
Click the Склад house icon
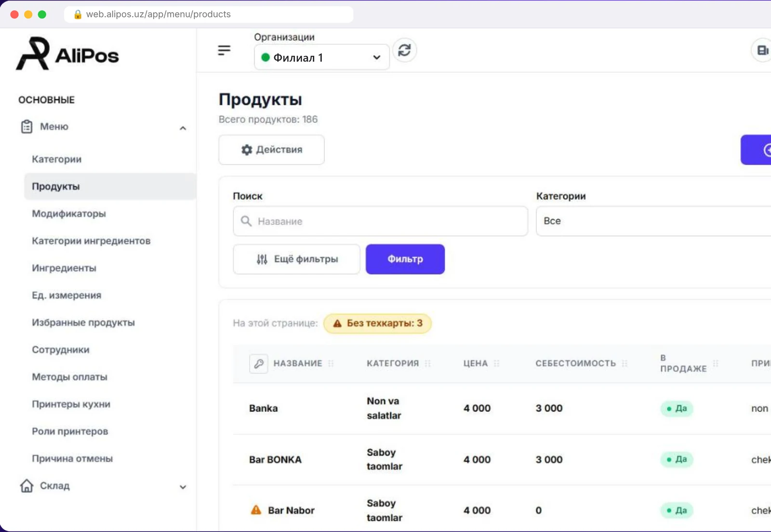click(27, 486)
